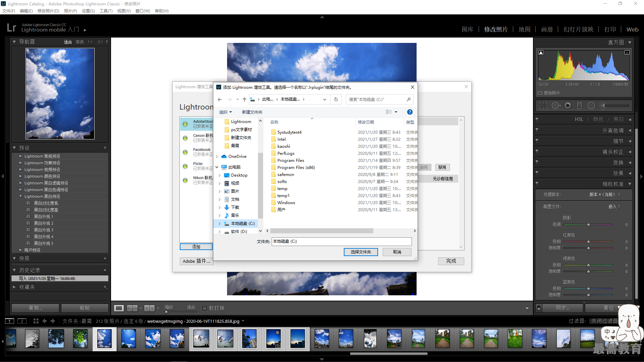Toggle shadow clipping indicator in histogram

(541, 53)
